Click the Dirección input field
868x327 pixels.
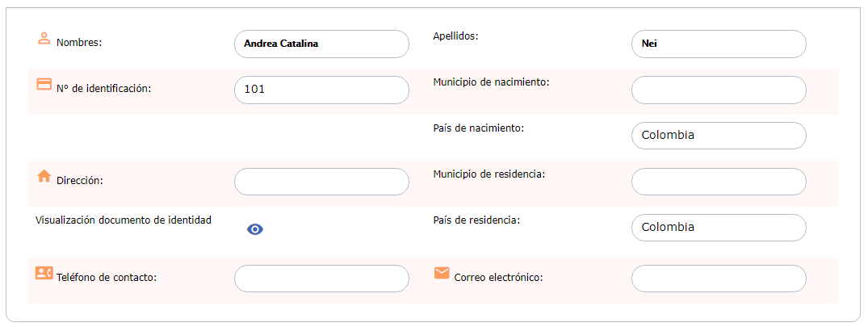tap(321, 182)
